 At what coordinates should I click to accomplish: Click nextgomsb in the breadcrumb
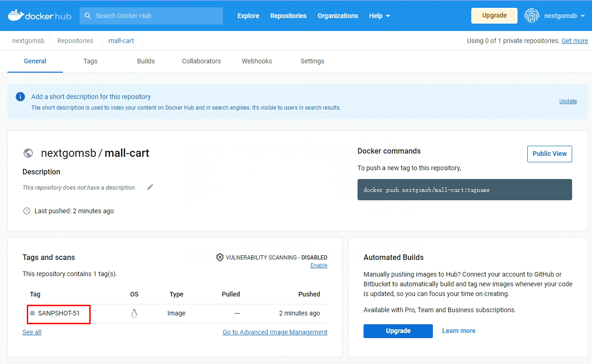[x=29, y=41]
